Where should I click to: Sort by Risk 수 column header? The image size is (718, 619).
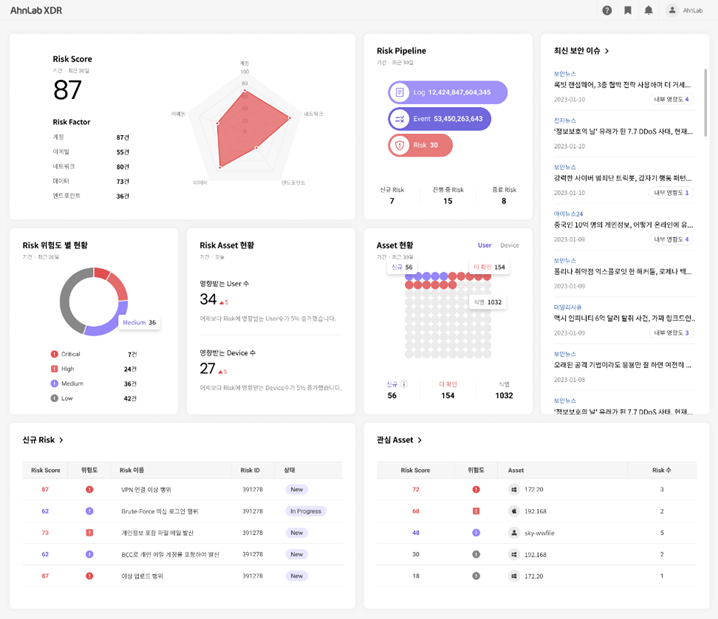(x=661, y=470)
